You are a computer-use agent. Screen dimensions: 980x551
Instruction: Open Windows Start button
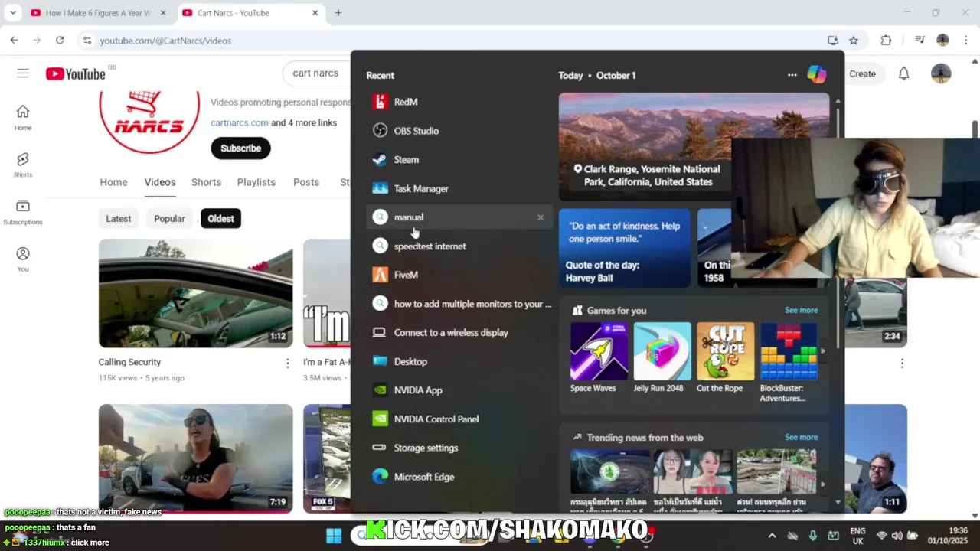click(x=334, y=536)
